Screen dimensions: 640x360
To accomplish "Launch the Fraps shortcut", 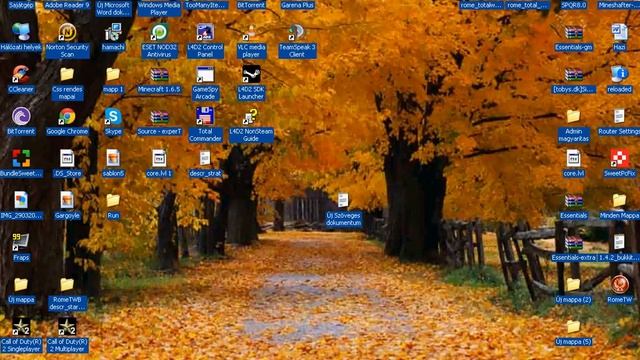I will (x=21, y=243).
